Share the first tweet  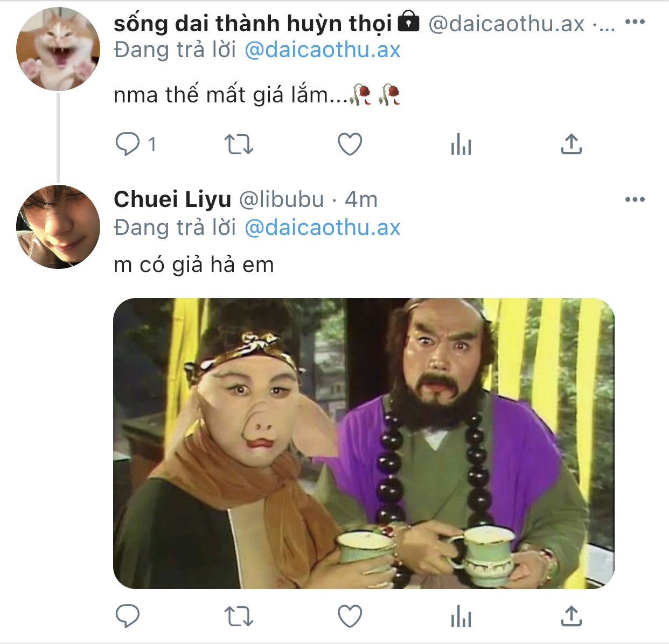[x=571, y=144]
